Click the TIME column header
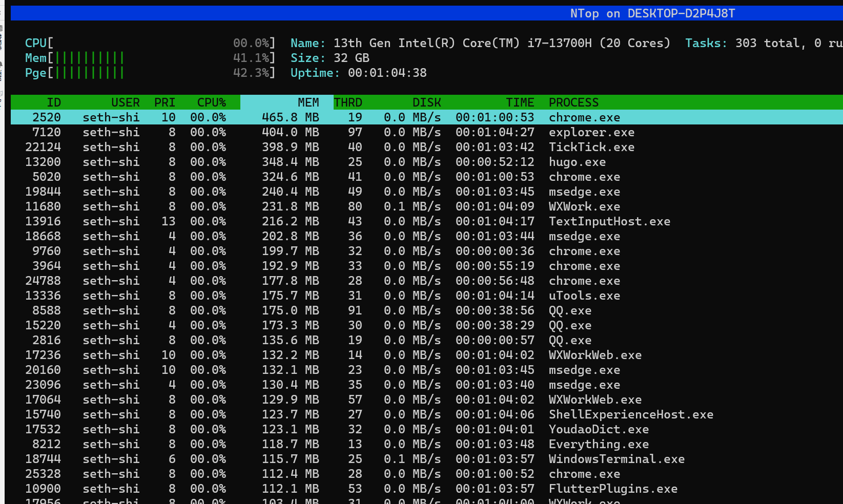 tap(520, 102)
